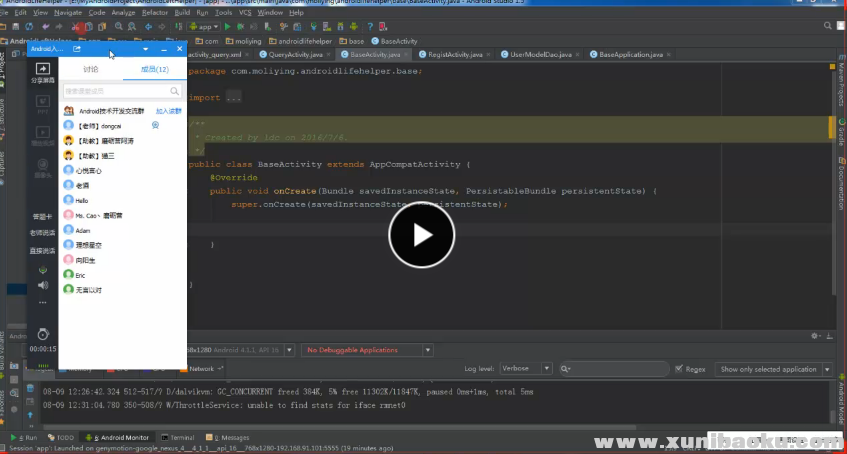The height and width of the screenshot is (454, 847).
Task: Open the app run configuration dropdown
Action: pyautogui.click(x=205, y=27)
